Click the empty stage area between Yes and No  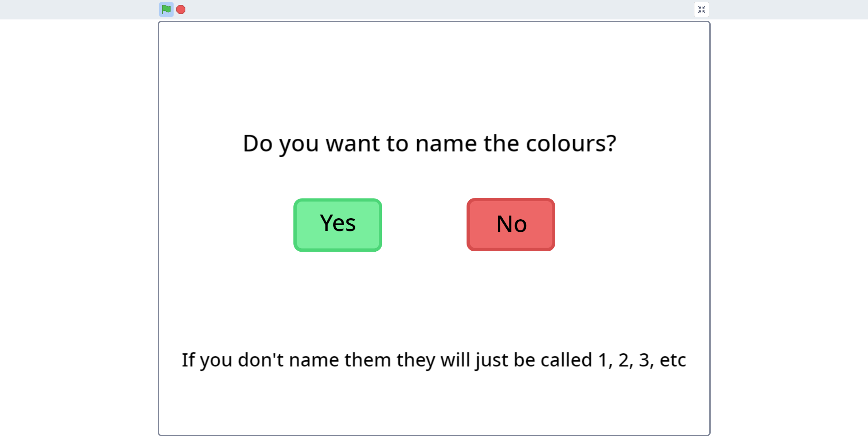(424, 225)
